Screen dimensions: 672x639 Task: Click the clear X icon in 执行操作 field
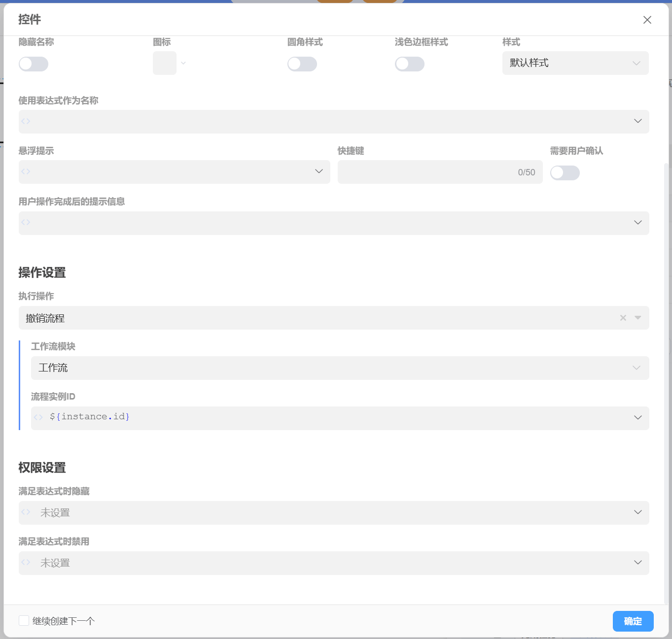(623, 318)
